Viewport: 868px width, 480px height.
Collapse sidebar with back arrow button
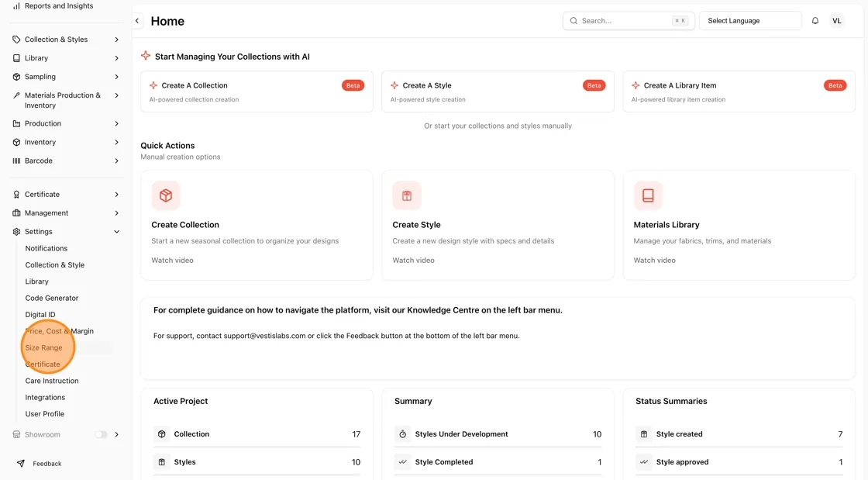click(137, 20)
